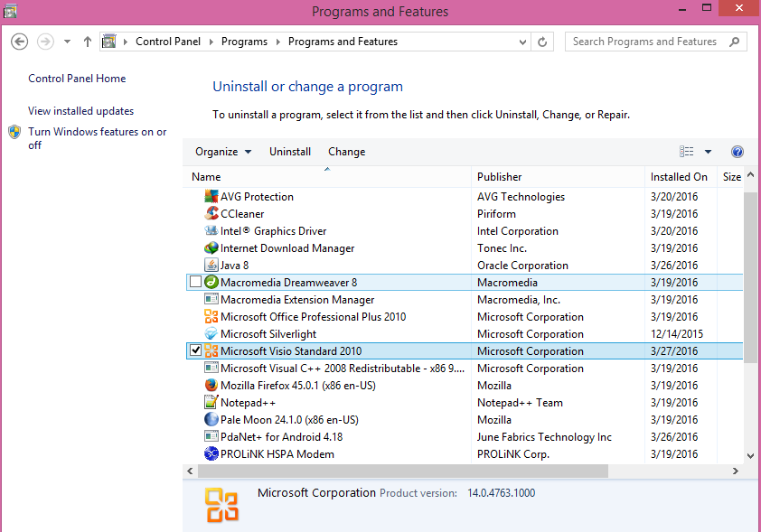
Task: Click the window title bar system icon
Action: (x=10, y=11)
